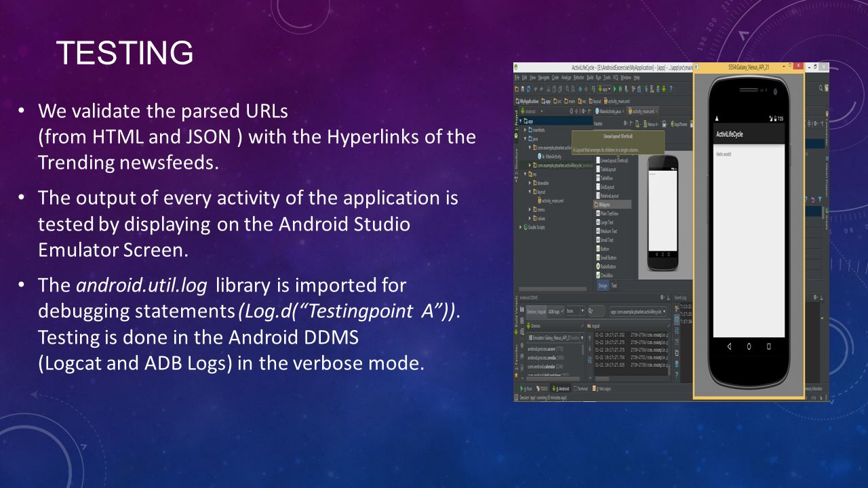Viewport: 868px width, 488px height.
Task: Collapse the res folder node
Action: click(525, 174)
